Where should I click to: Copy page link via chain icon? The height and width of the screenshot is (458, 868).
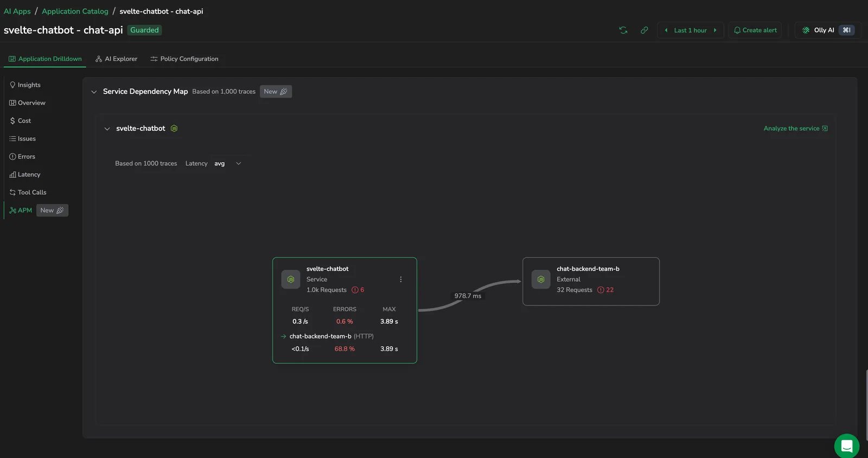644,30
